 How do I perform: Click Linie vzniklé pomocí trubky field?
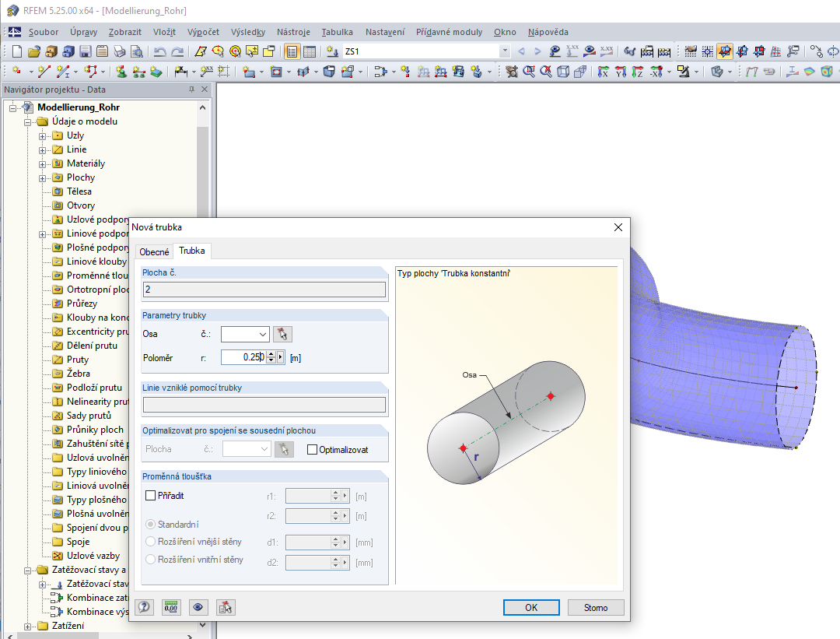pos(264,404)
